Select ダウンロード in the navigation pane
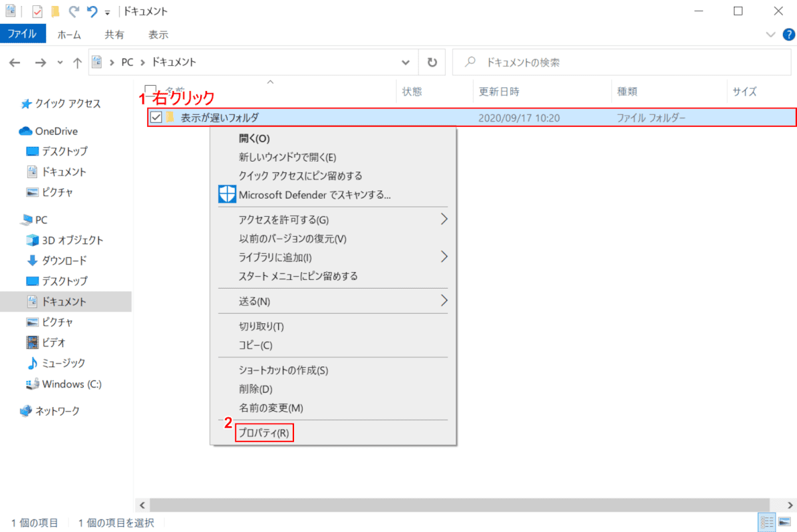This screenshot has height=532, width=797. [57, 261]
